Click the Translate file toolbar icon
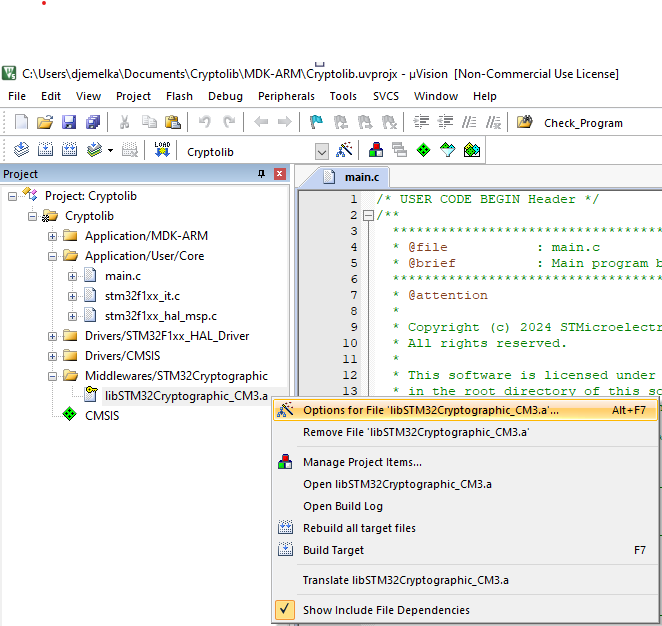 pos(21,149)
